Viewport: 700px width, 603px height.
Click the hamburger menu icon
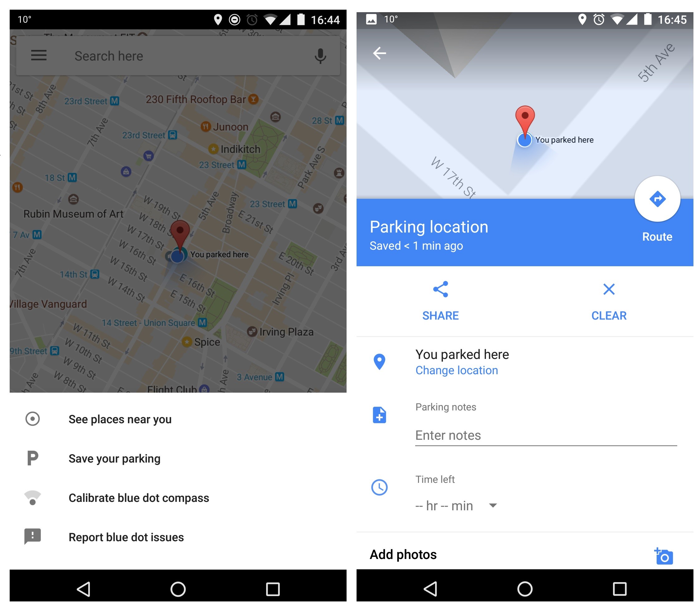point(39,56)
